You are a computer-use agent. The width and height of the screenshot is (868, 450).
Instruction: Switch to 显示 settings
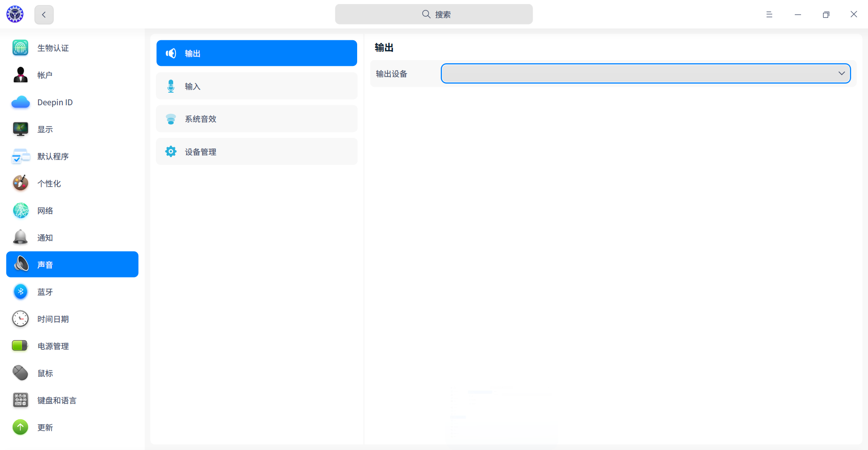click(72, 129)
